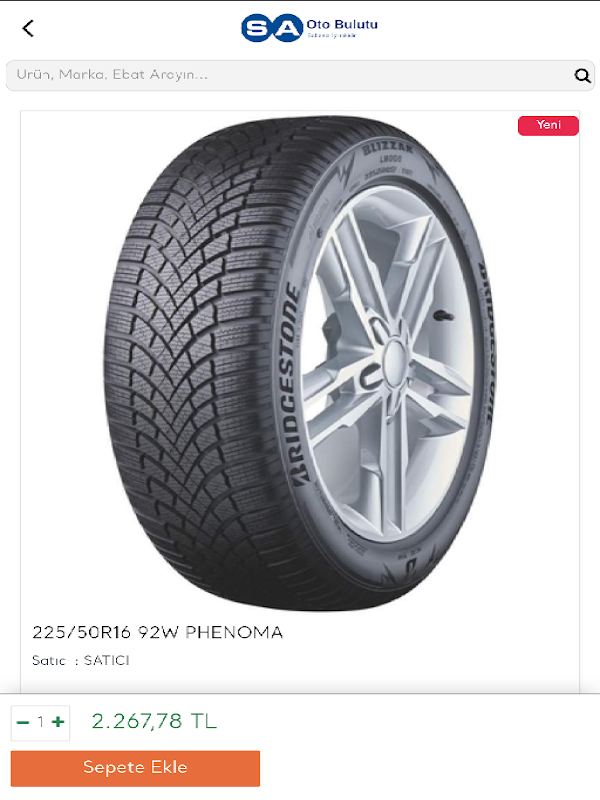Decrease quantity with the green minus
This screenshot has width=600, height=800.
coord(23,722)
